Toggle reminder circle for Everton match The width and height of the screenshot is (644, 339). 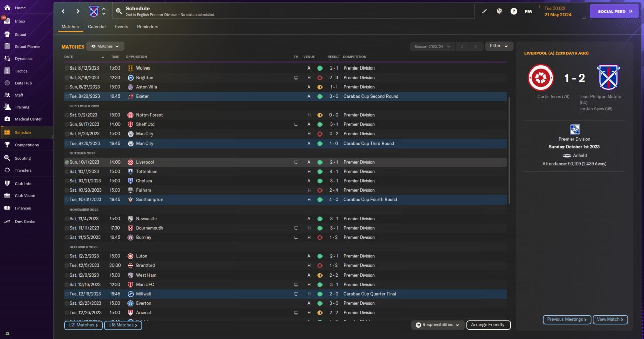click(67, 303)
